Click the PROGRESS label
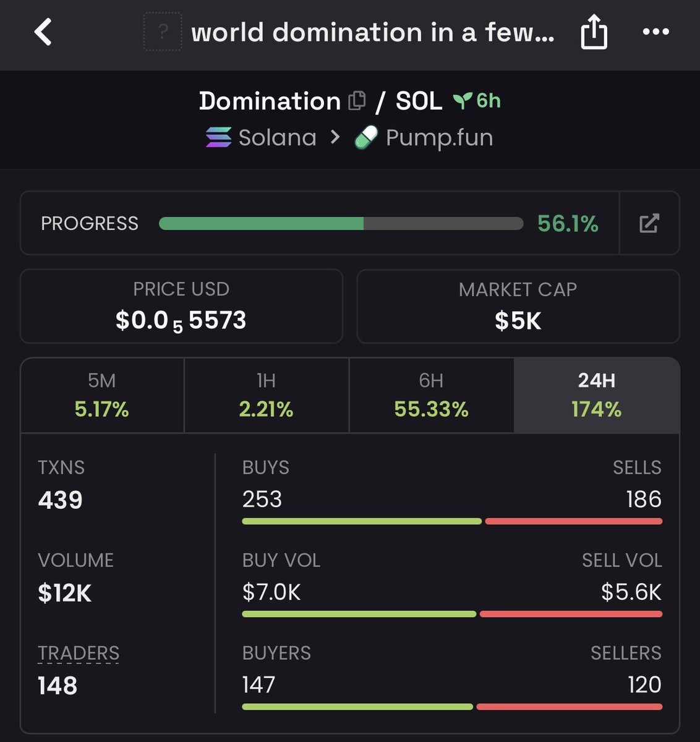The height and width of the screenshot is (742, 700). (x=90, y=223)
